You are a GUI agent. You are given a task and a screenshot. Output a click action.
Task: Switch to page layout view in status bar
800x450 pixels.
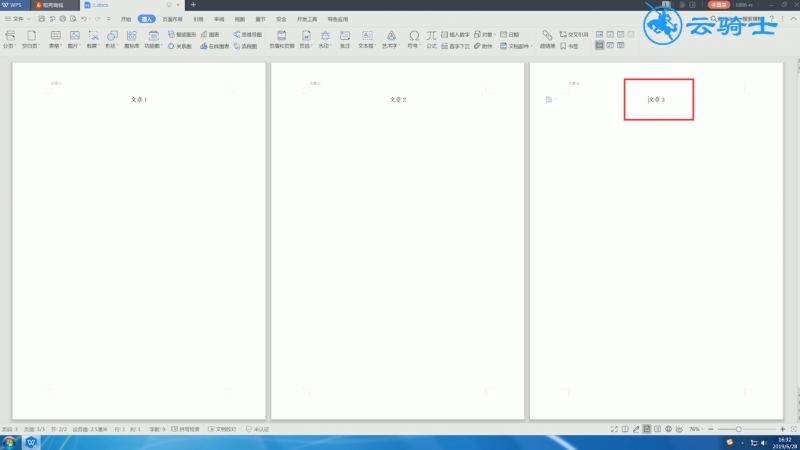click(x=646, y=429)
